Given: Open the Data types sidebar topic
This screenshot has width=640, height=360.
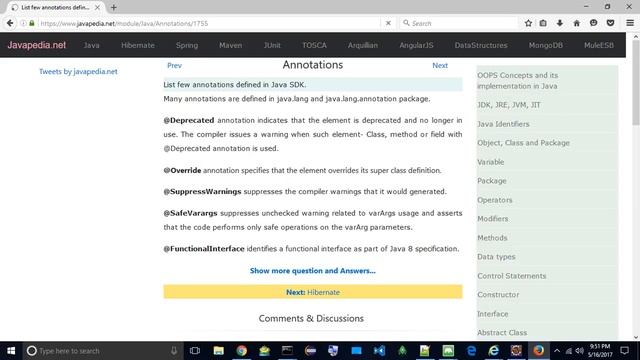Looking at the screenshot, I should [x=496, y=257].
